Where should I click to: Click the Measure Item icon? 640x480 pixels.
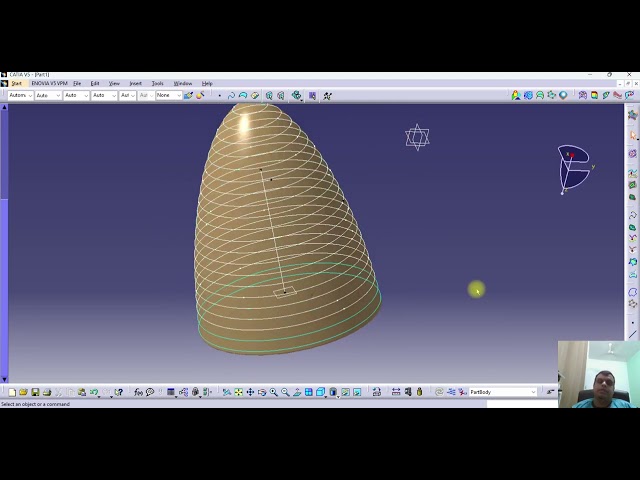408,392
